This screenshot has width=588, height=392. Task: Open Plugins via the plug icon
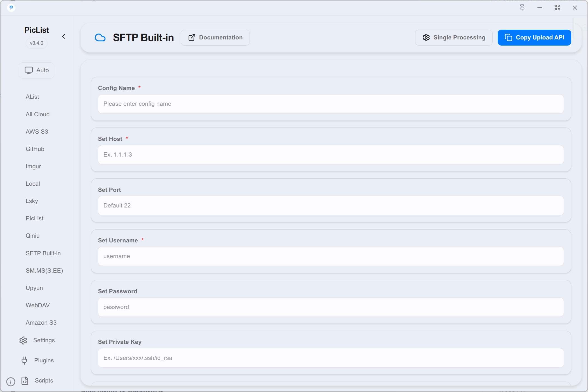point(24,360)
